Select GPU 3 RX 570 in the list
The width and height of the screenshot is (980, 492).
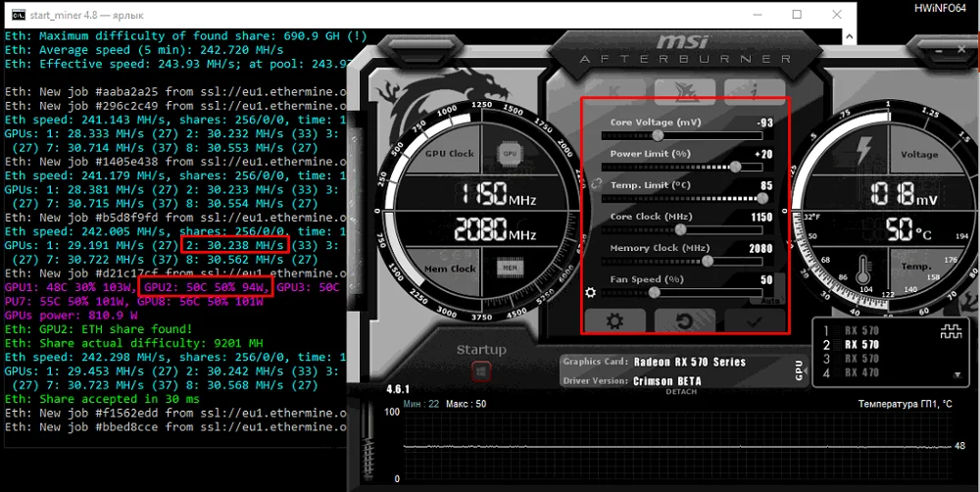pos(852,358)
